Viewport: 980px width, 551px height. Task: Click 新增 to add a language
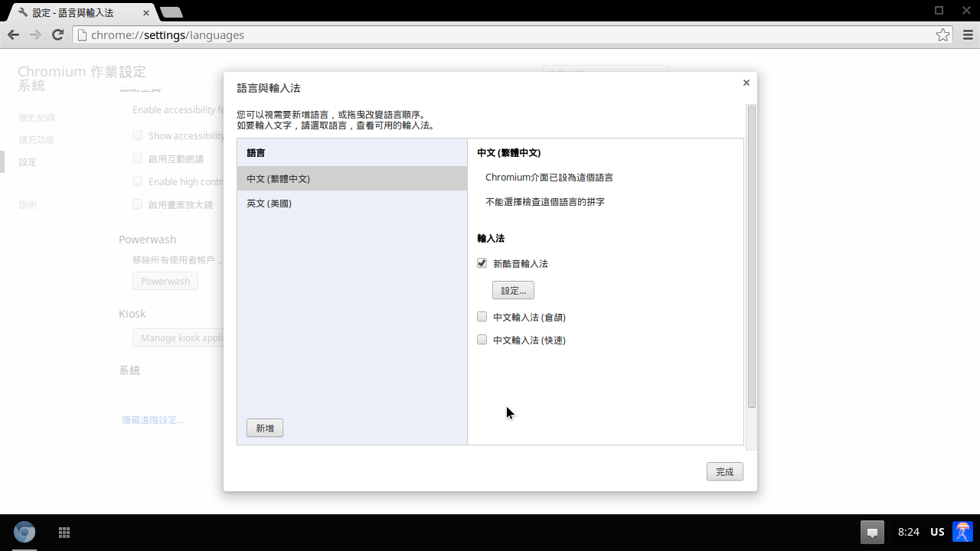pos(265,429)
